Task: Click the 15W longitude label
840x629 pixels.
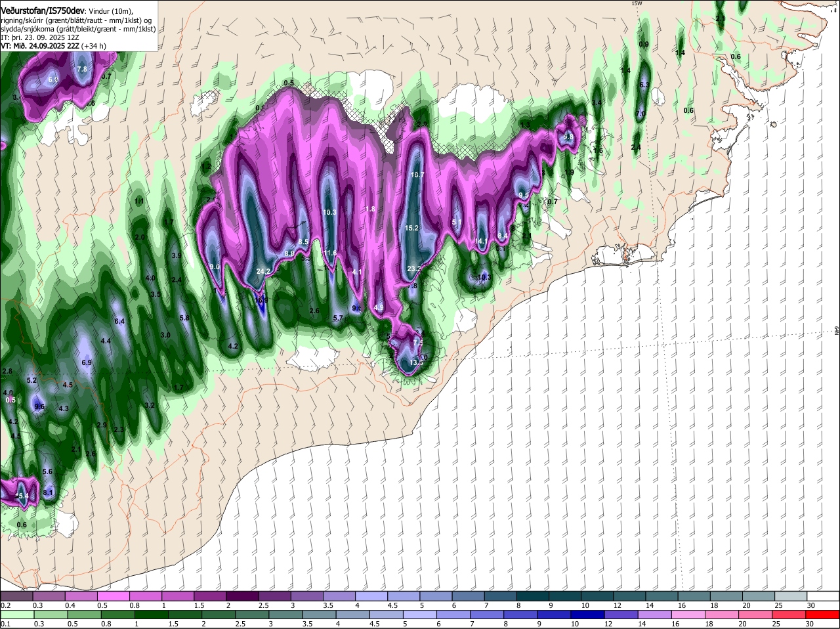Action: point(636,3)
